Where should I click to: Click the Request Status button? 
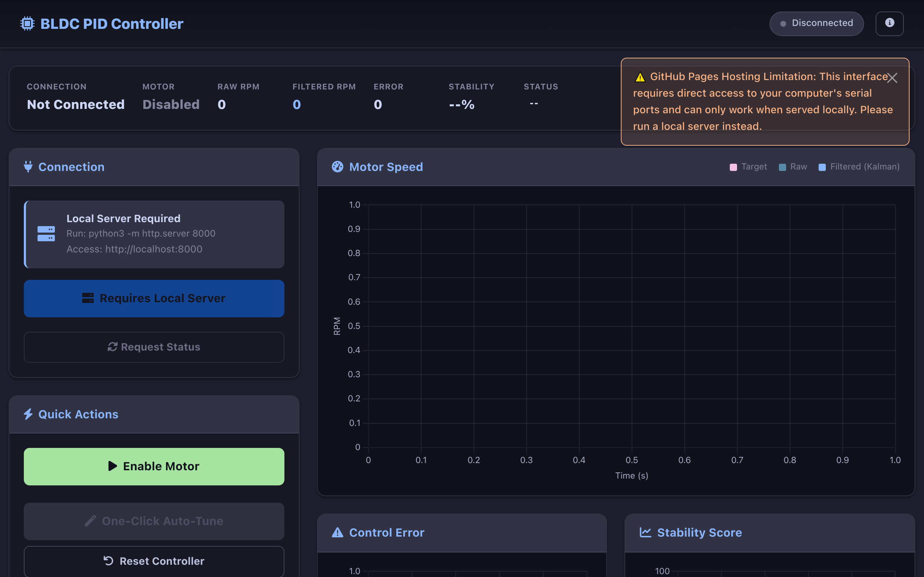154,347
